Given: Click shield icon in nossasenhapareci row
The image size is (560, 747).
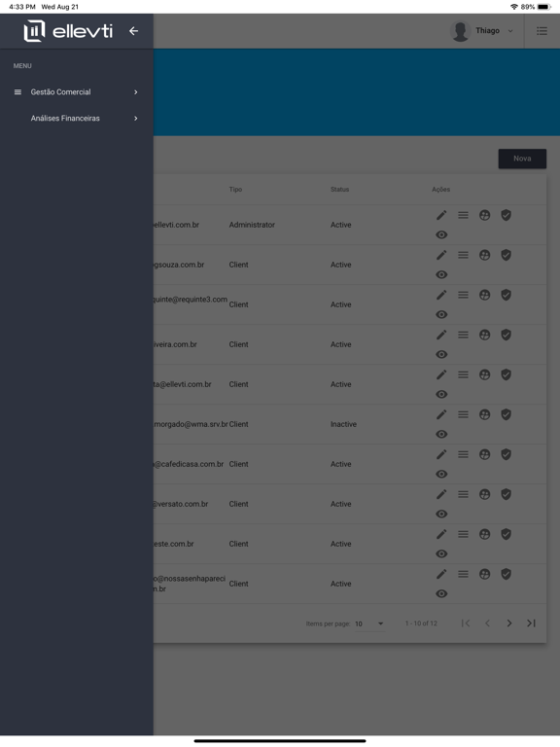Looking at the screenshot, I should (x=506, y=574).
